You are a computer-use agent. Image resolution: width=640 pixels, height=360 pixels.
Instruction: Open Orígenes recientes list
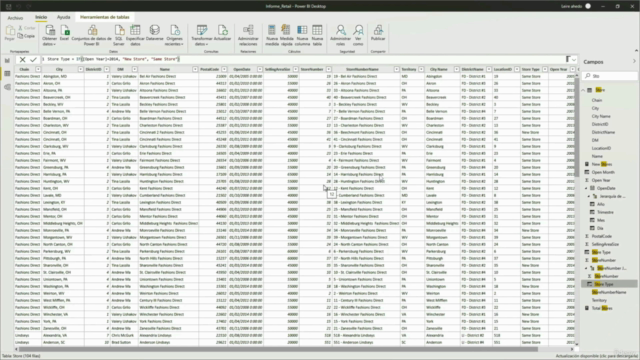(x=174, y=35)
